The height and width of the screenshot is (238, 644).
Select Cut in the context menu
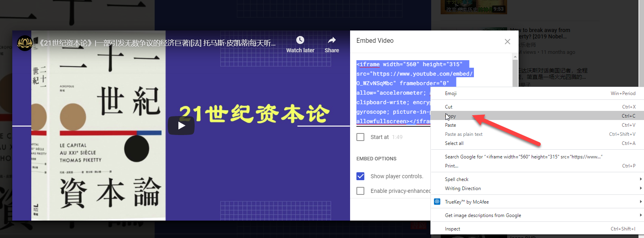click(x=537, y=107)
